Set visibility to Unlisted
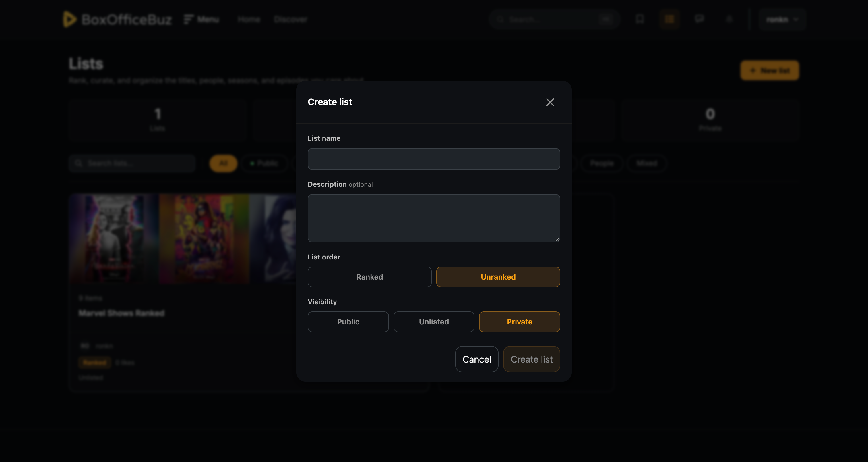 434,322
